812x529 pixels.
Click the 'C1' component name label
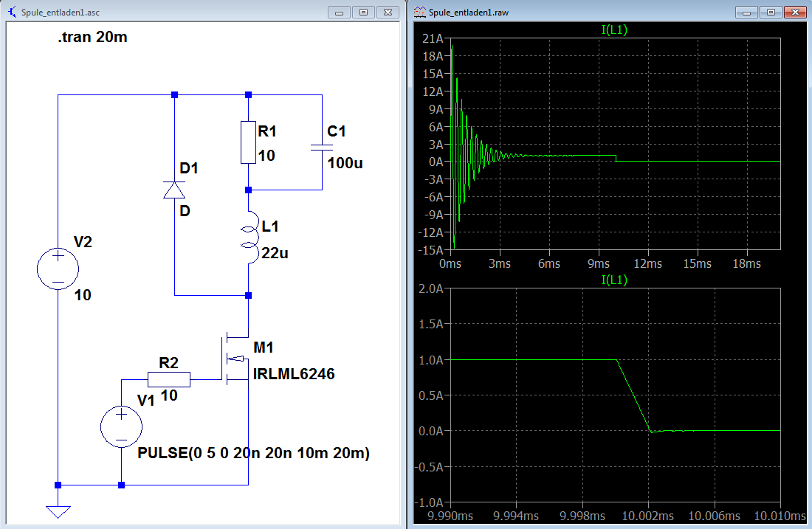coord(336,131)
